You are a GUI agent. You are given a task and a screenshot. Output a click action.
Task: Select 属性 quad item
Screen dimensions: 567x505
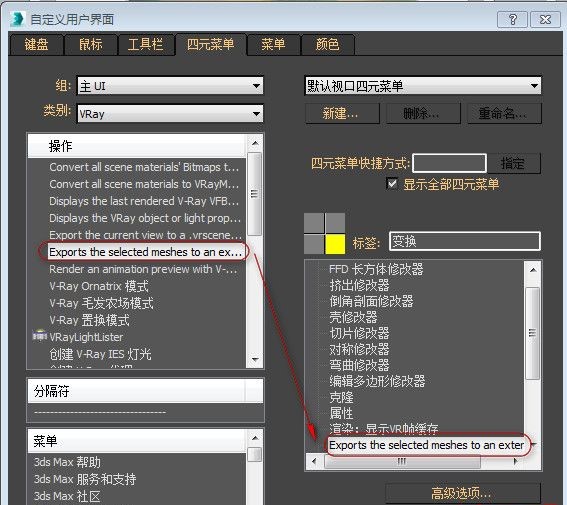(x=341, y=413)
